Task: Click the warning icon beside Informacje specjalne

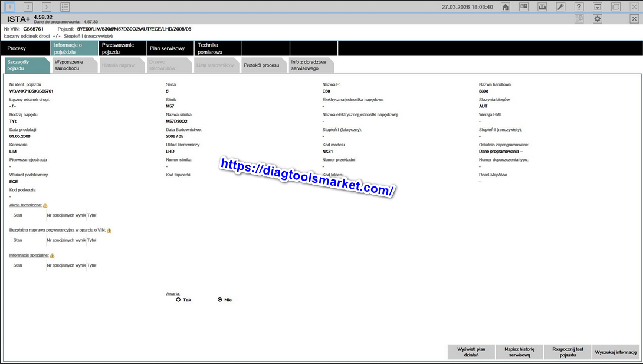Action: point(52,255)
